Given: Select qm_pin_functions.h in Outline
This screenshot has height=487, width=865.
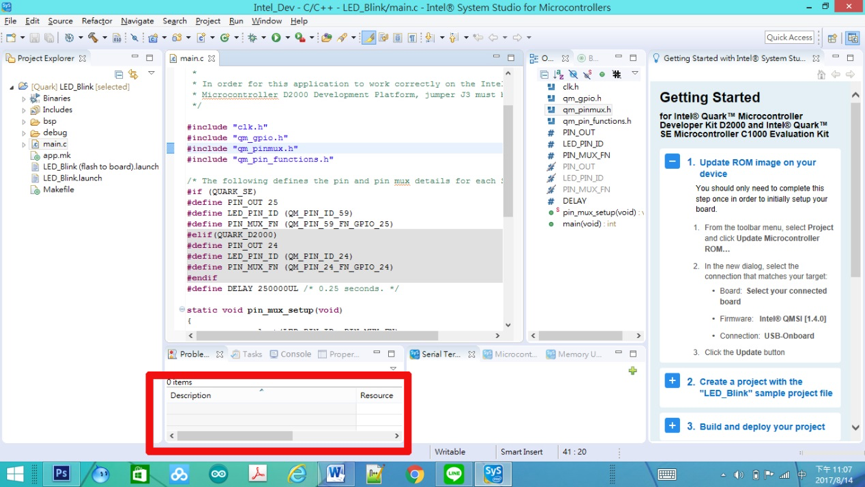Looking at the screenshot, I should coord(596,121).
